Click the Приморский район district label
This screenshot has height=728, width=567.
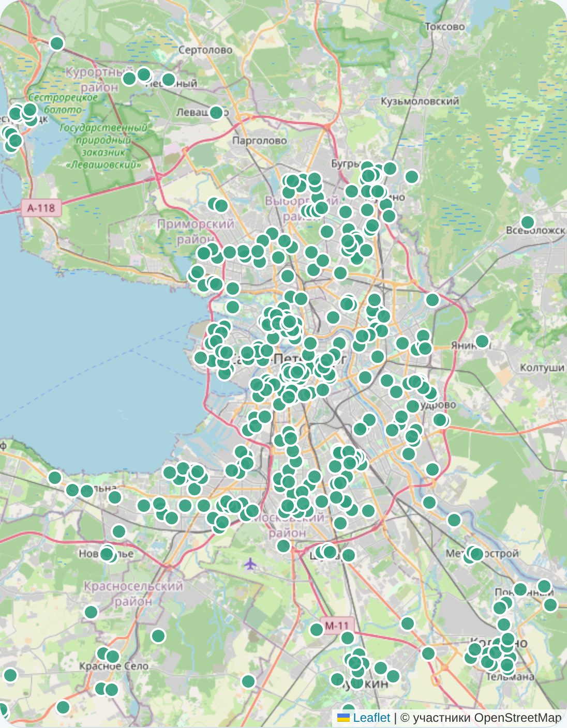click(196, 232)
